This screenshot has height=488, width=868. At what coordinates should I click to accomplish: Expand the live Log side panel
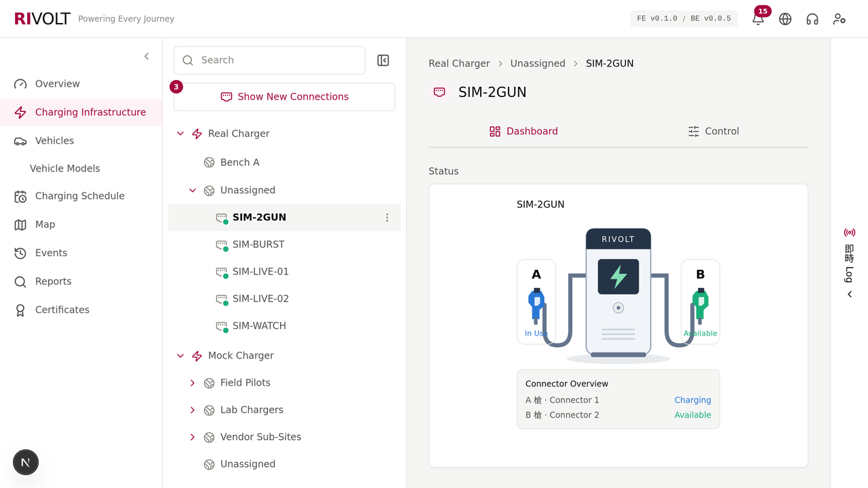[850, 263]
